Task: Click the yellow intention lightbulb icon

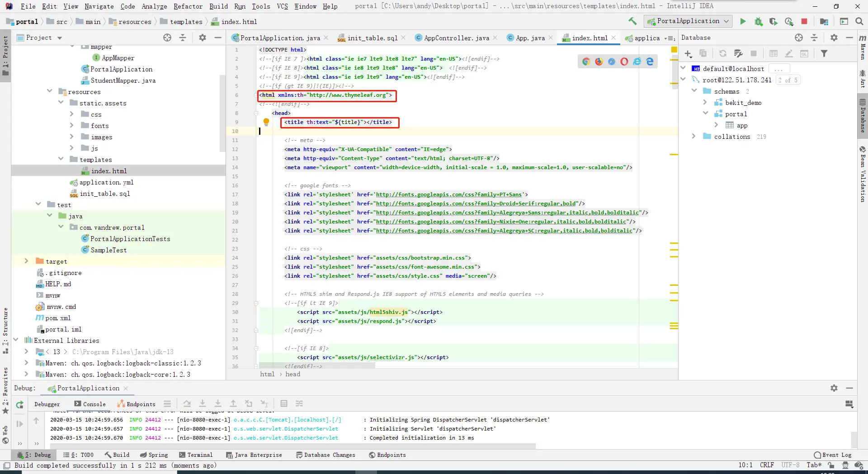Action: (x=266, y=122)
